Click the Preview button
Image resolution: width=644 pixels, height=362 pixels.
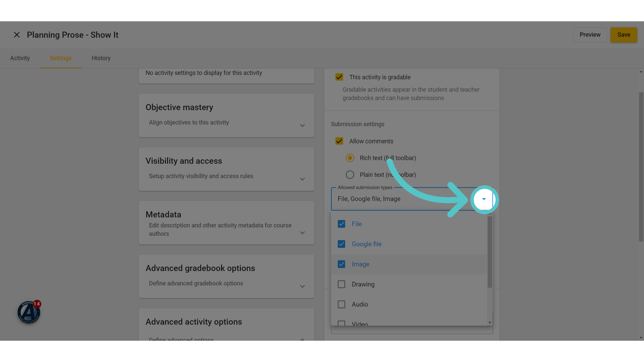pos(590,35)
